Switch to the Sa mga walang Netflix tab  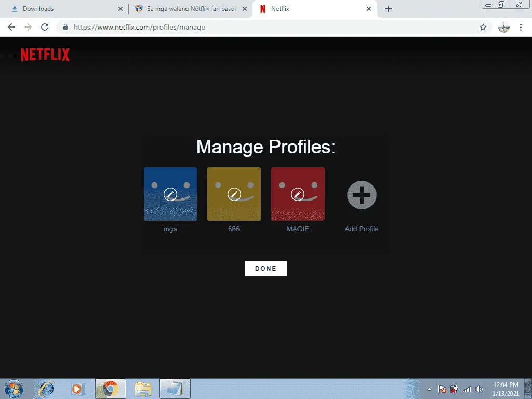pos(190,9)
